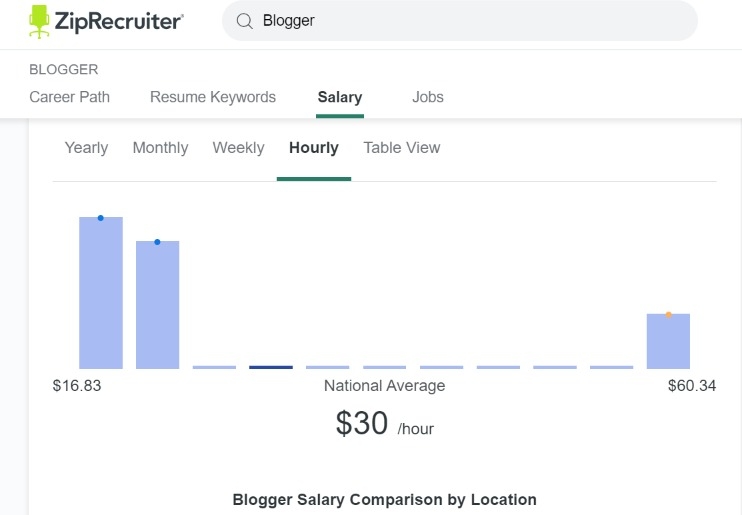
Task: Click the blue dot atop the second bar
Action: [157, 242]
